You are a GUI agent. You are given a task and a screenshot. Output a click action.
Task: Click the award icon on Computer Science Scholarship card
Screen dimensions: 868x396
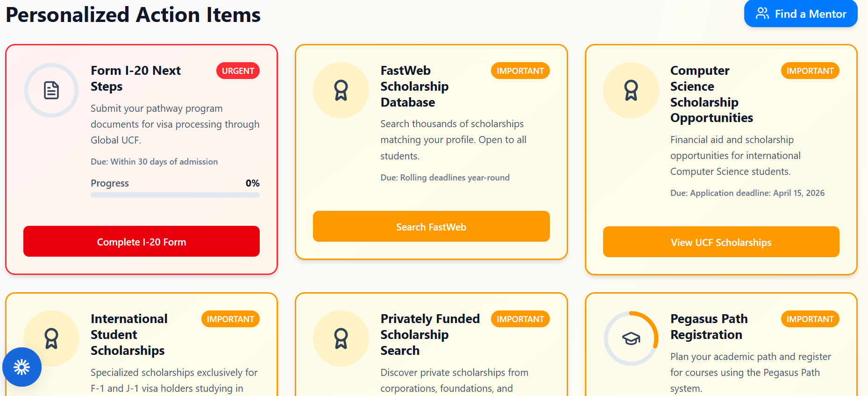click(631, 90)
